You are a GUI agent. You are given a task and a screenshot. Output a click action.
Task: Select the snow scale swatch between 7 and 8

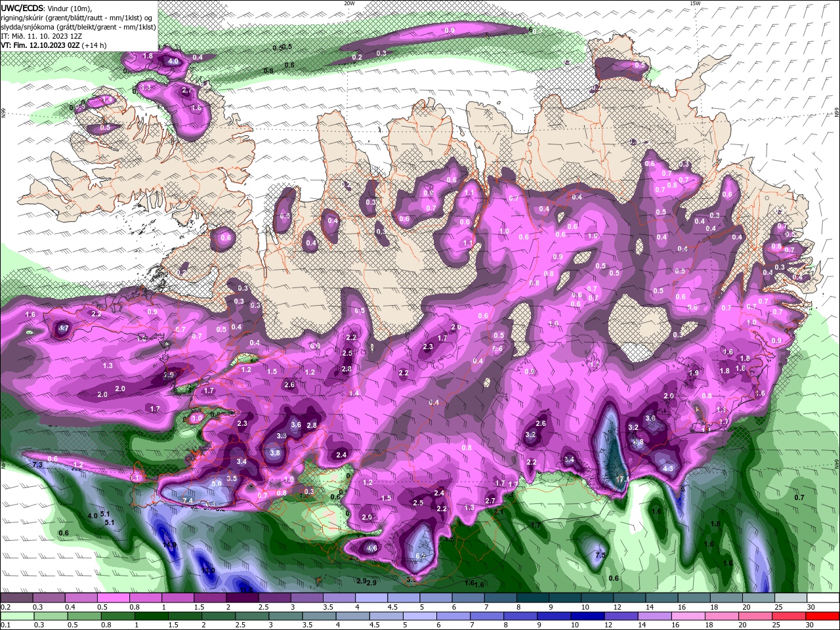pyautogui.click(x=499, y=598)
